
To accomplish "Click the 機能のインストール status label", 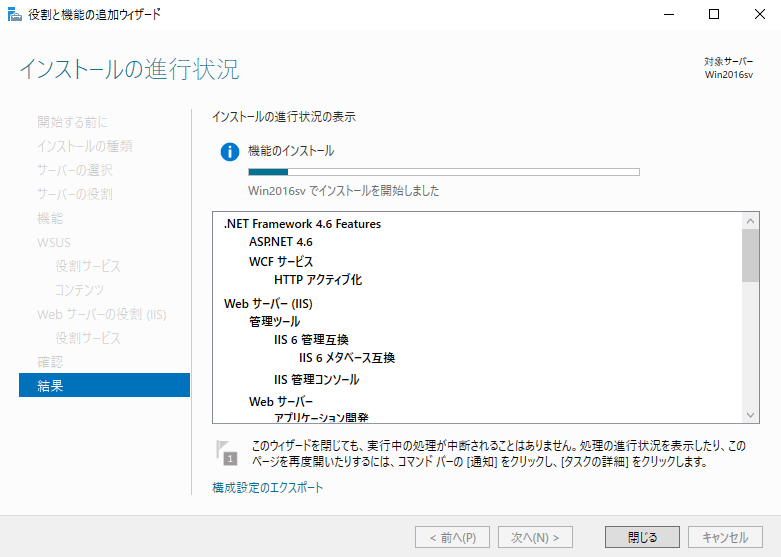I will (291, 151).
